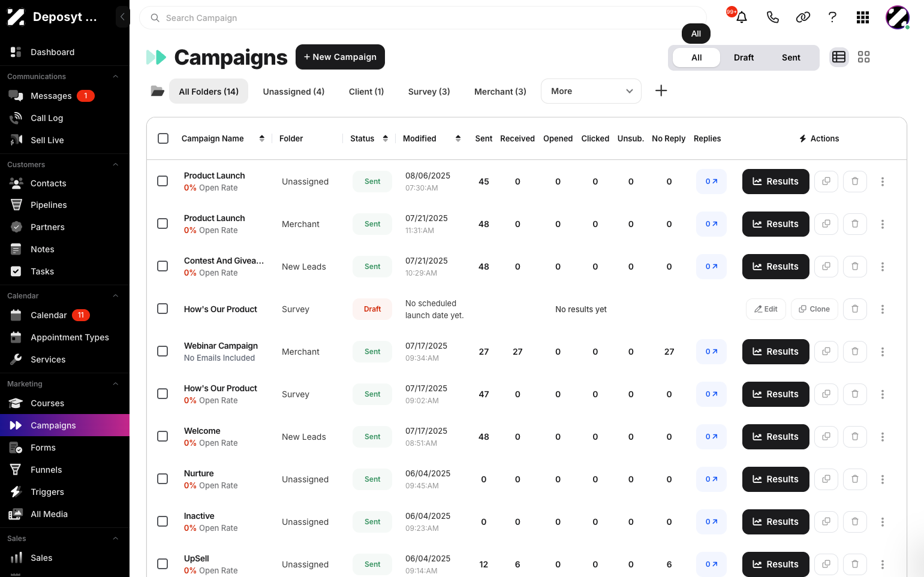Focus the Search Campaign field
Image resolution: width=924 pixels, height=577 pixels.
coord(423,18)
